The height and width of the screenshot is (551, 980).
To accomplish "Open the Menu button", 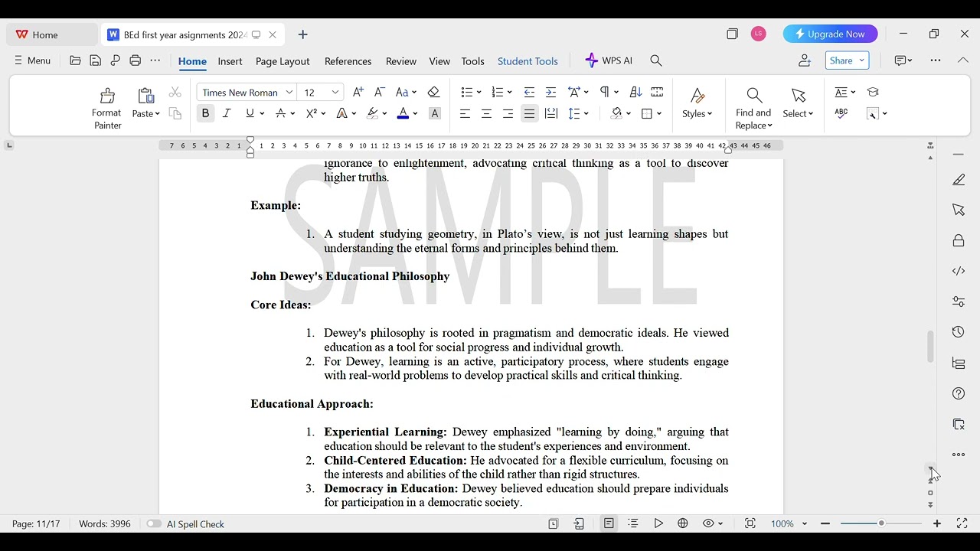I will tap(32, 60).
